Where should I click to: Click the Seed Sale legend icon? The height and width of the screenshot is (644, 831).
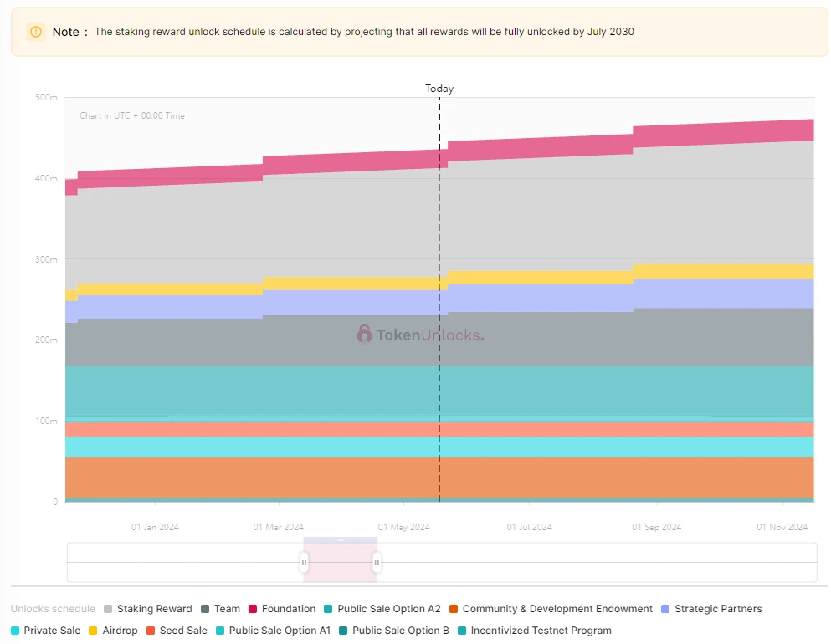(151, 631)
